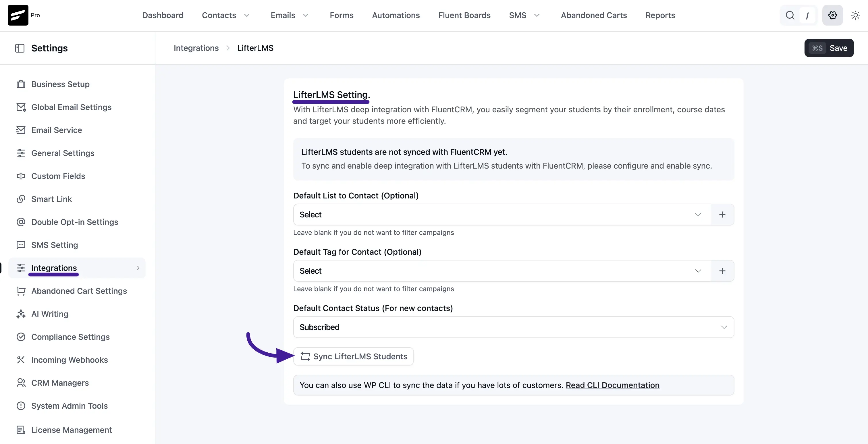Click the Double Opt-in at-sign icon
Viewport: 868px width, 444px height.
click(x=21, y=222)
